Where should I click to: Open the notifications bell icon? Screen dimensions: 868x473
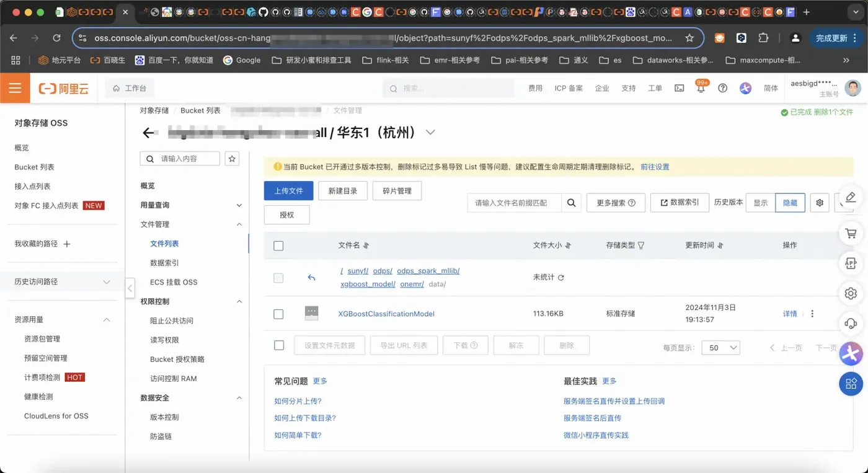(701, 88)
